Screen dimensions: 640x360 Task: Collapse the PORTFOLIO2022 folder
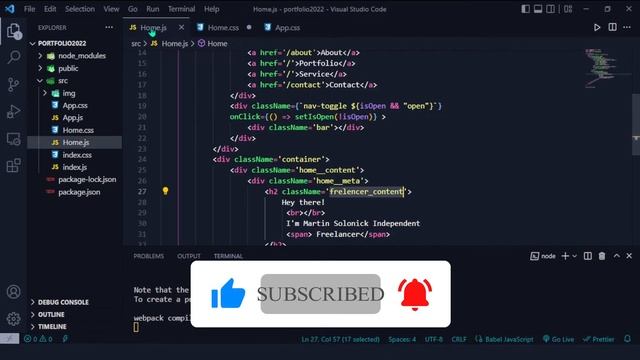(x=33, y=43)
